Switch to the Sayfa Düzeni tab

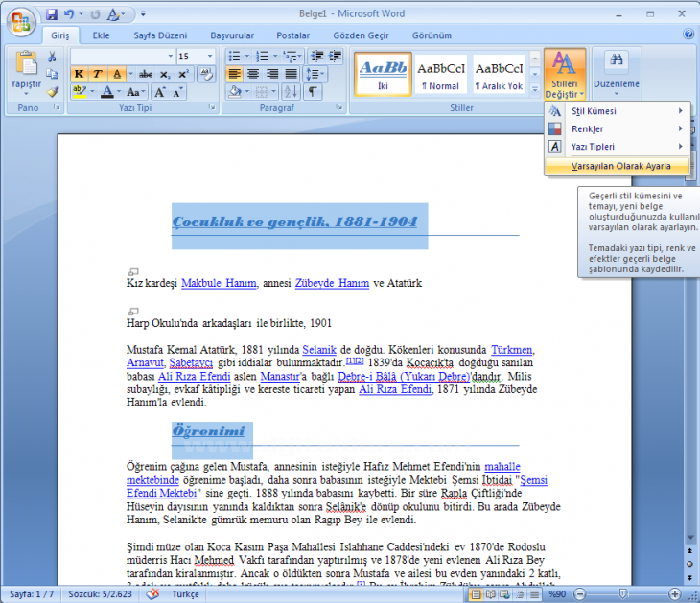coord(158,35)
